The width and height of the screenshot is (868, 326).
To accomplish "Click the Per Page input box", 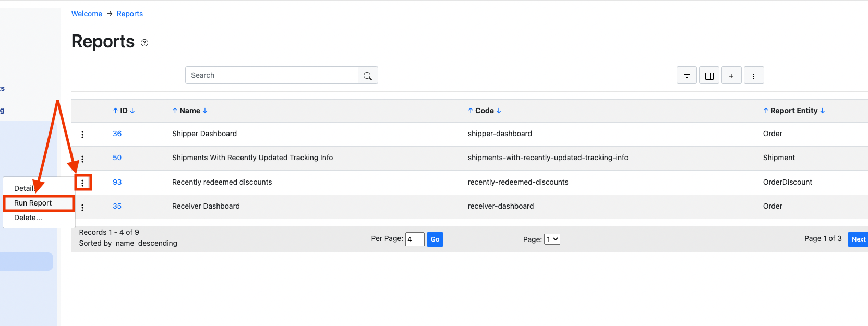I will coord(415,239).
